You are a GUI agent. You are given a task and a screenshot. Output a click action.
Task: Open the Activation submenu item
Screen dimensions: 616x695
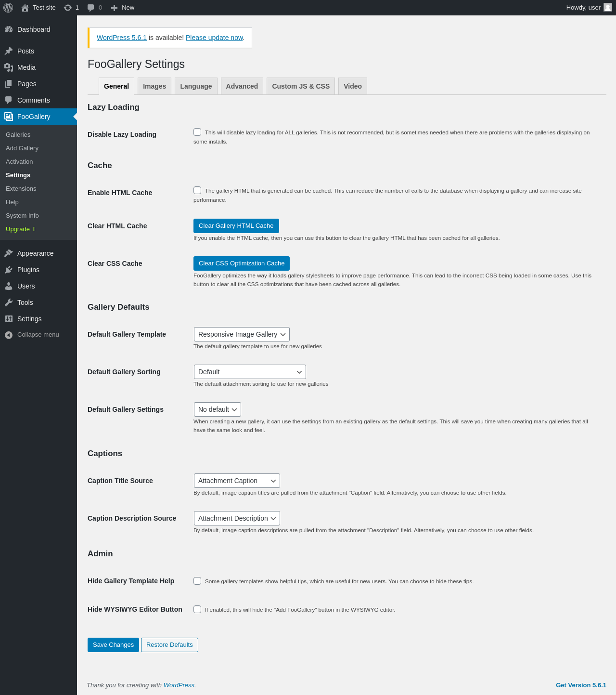coord(38,162)
